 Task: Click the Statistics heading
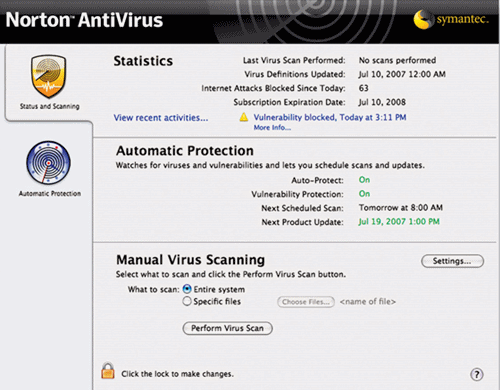[x=143, y=61]
